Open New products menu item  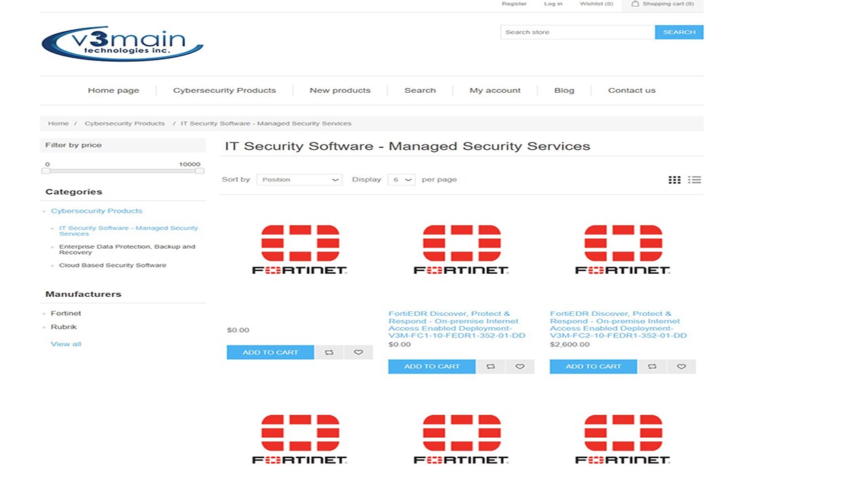click(x=340, y=90)
